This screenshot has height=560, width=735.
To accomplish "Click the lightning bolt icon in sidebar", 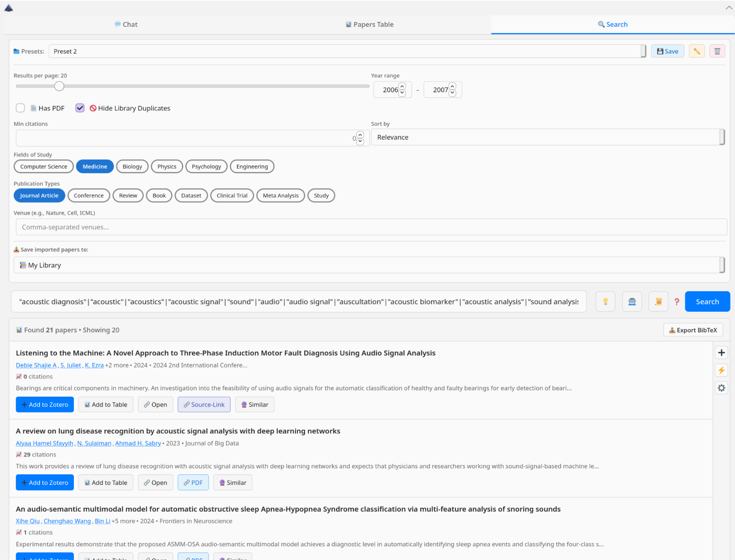I will click(721, 370).
